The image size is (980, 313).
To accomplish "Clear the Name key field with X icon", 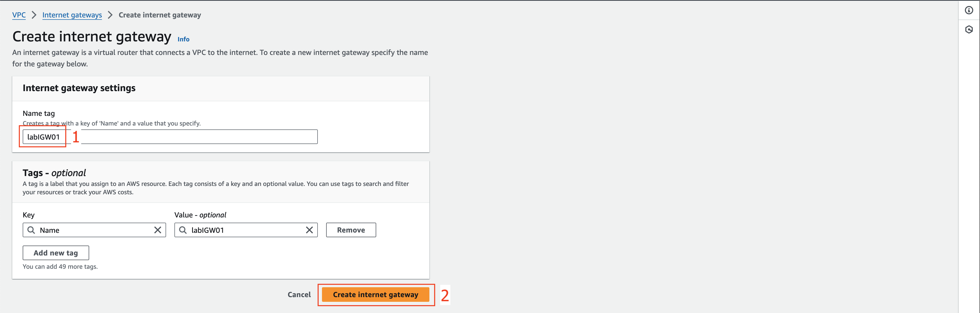I will pyautogui.click(x=157, y=230).
